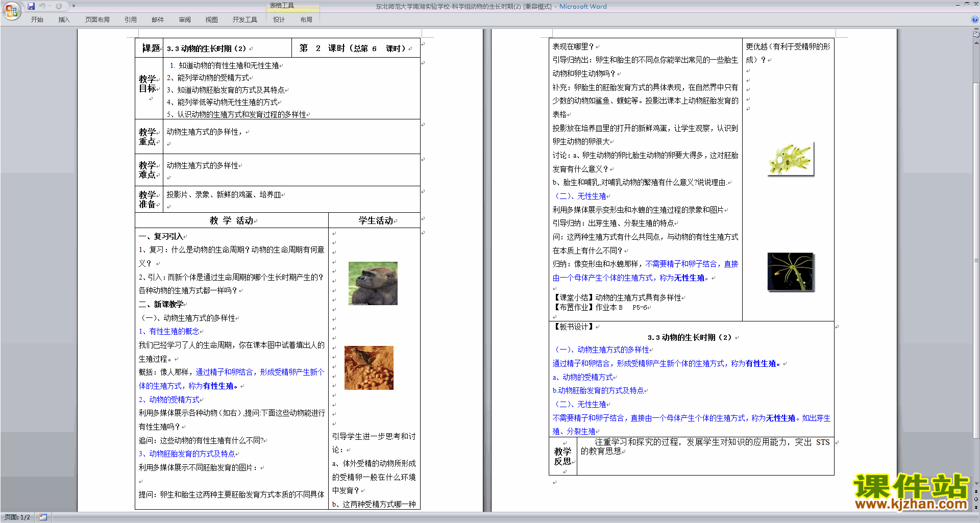Switch to the 开始 ribbon tab
Image resolution: width=980 pixels, height=523 pixels.
(37, 20)
